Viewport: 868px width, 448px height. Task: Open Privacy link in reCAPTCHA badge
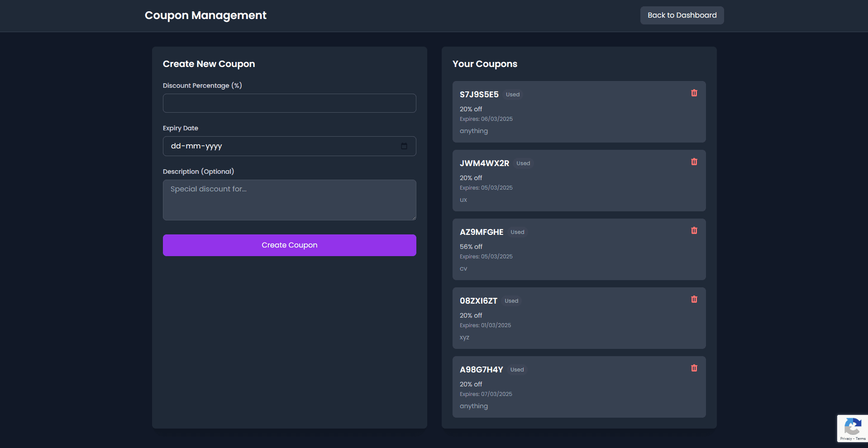[846, 438]
